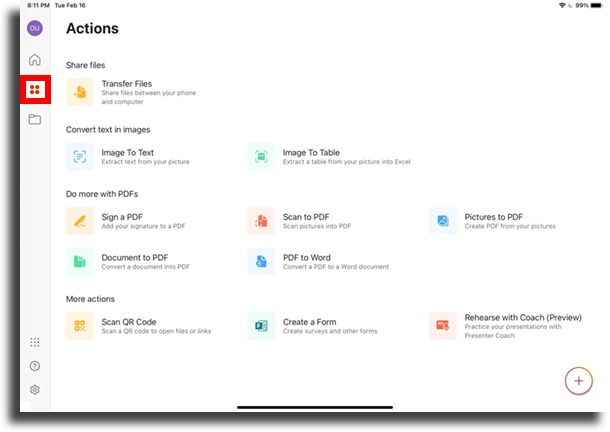
Task: Open PDF to Word action label
Action: click(x=307, y=258)
